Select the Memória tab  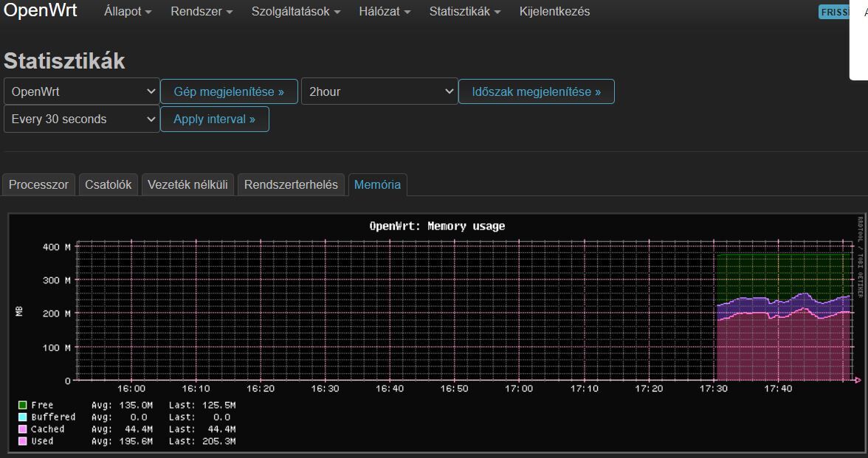coord(378,184)
